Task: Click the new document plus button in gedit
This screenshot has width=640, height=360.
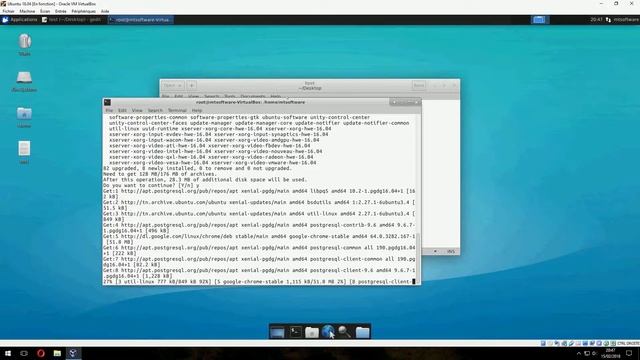Action: coord(191,85)
